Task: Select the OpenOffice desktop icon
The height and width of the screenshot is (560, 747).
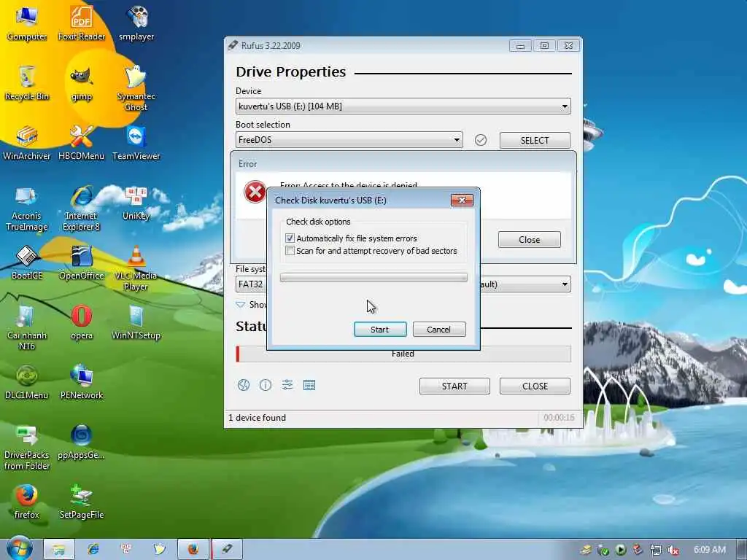Action: coord(82,262)
